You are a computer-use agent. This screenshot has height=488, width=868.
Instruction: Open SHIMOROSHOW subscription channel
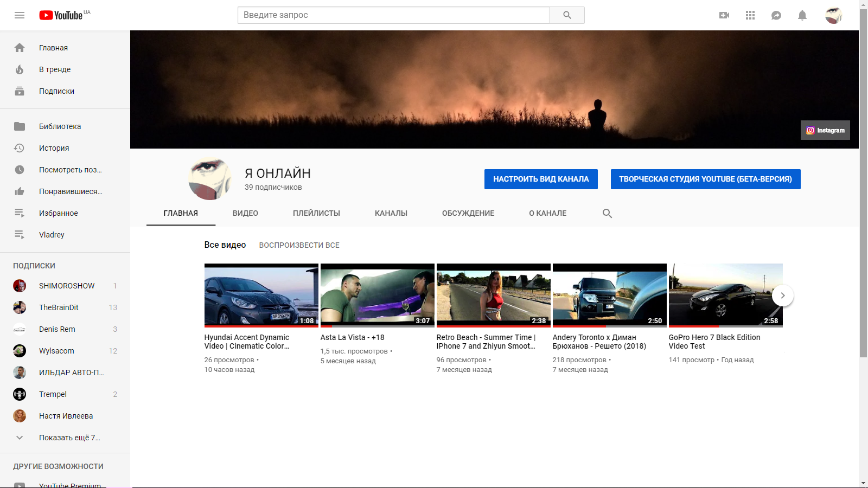coord(65,286)
